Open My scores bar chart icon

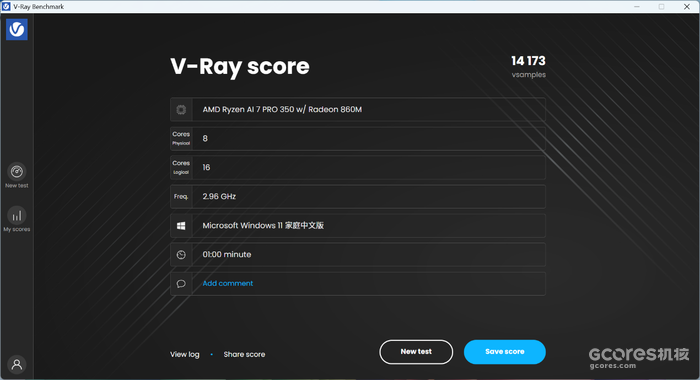pos(17,216)
